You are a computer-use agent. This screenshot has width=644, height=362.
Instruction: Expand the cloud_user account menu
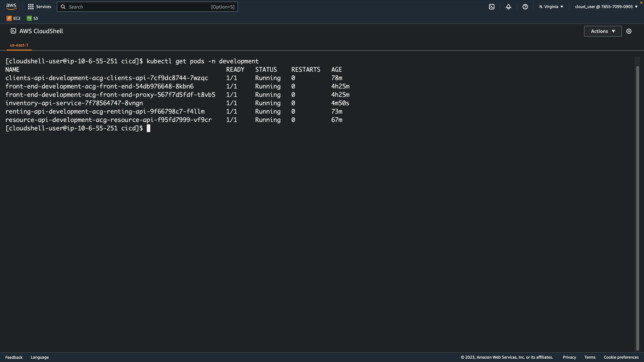[x=606, y=7]
